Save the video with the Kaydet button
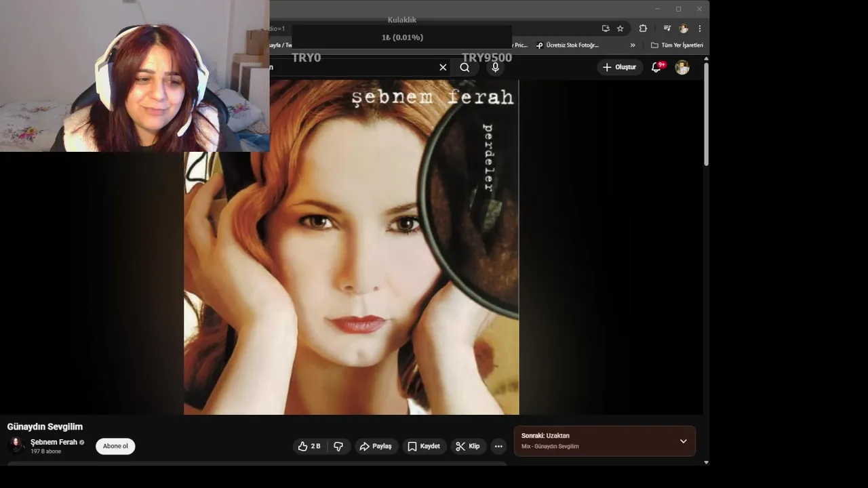The width and height of the screenshot is (868, 488). [x=424, y=446]
